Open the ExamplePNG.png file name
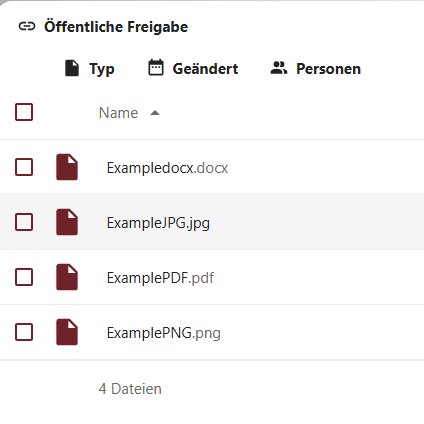This screenshot has width=424, height=424. 164,333
